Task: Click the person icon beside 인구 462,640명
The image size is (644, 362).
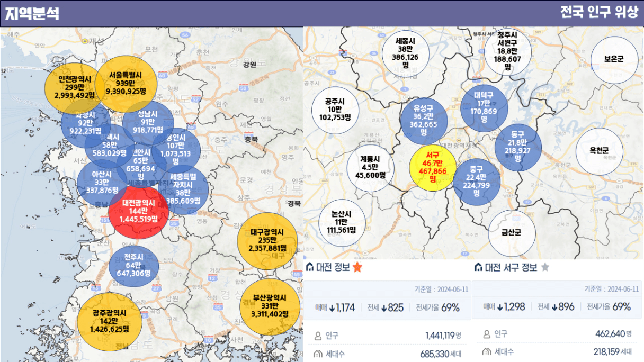Action: [487, 334]
